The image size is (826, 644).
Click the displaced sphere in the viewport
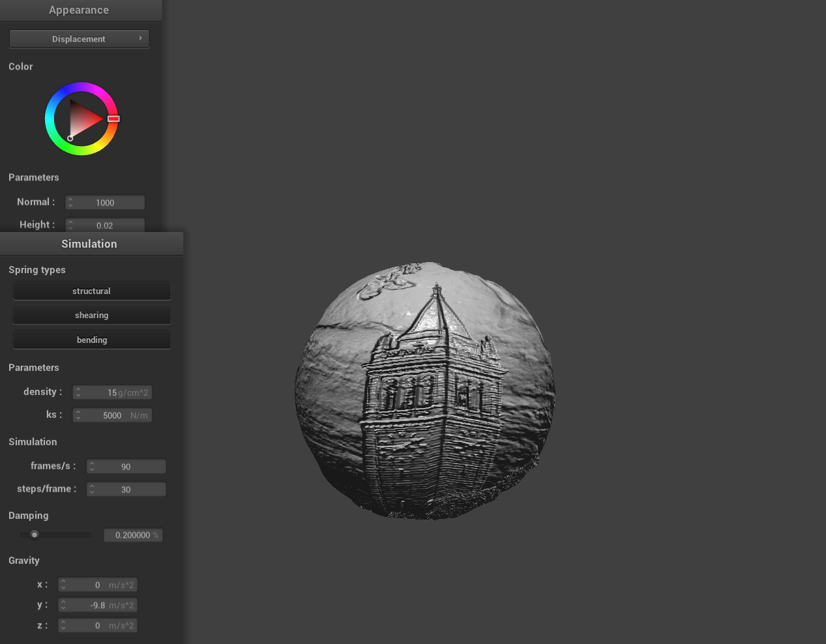tap(425, 391)
